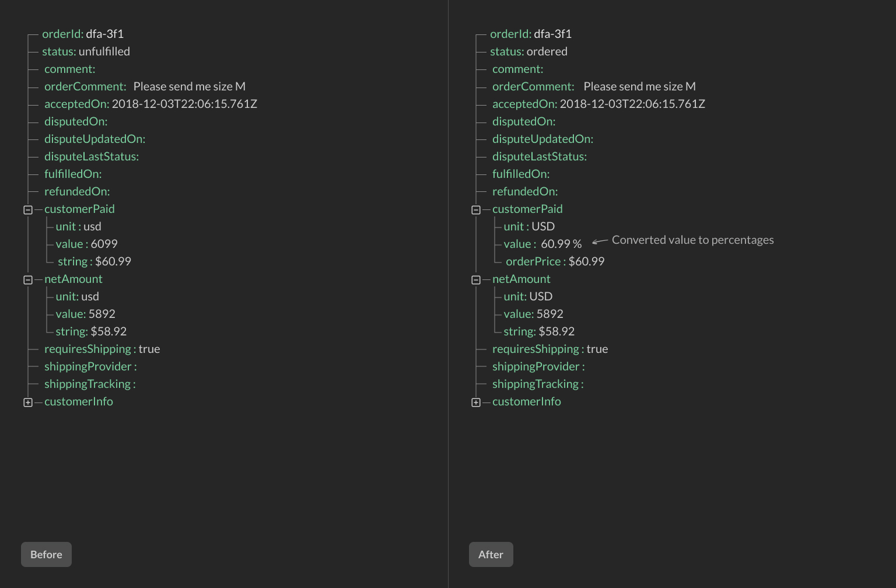Click requiresShipping true in the After tree
Screen dimensions: 896x588
[599, 349]
